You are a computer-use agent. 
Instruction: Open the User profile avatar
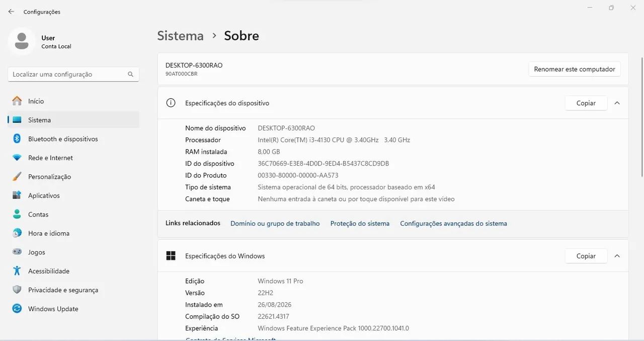coord(22,41)
